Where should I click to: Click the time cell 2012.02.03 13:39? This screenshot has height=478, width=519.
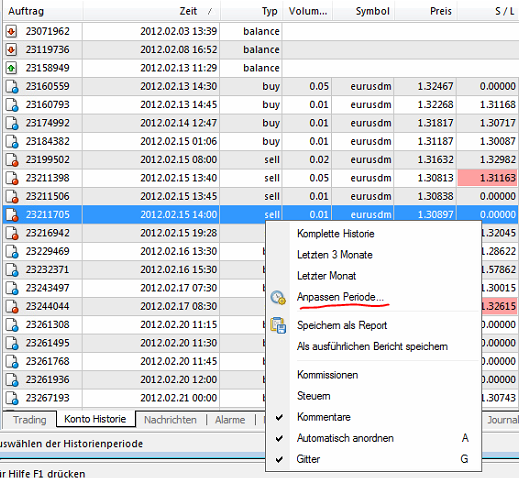[179, 32]
